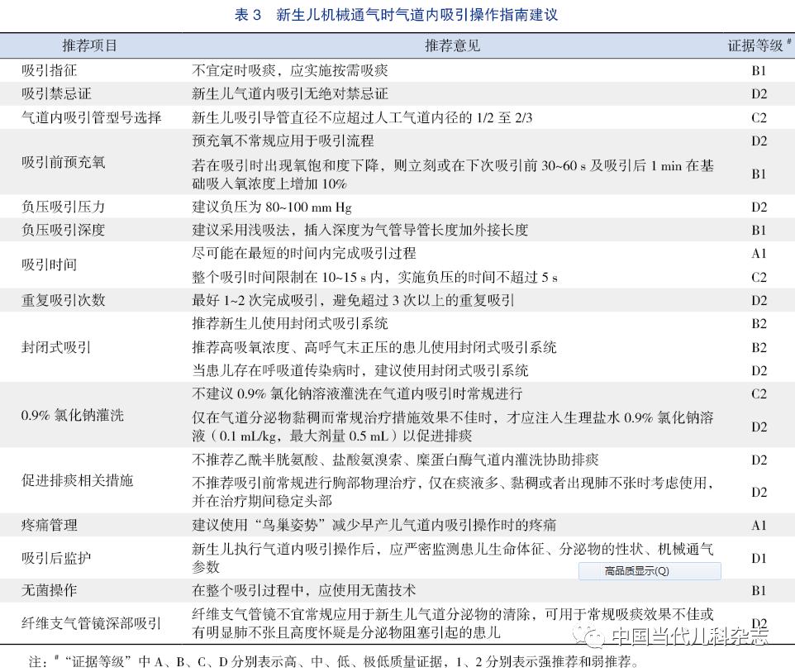Viewport: 795px width, 672px height.
Task: Click the 负压吸引深度 row label
Action: (64, 231)
